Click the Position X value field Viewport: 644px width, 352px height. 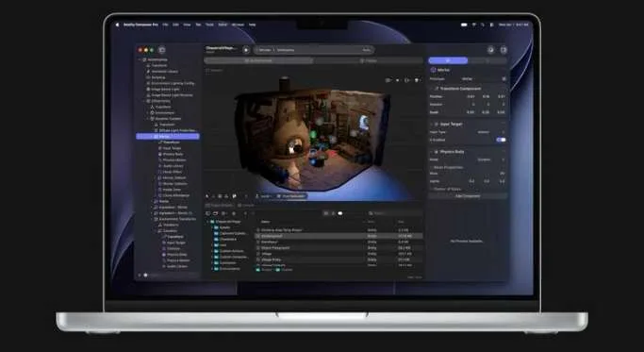[x=471, y=96]
